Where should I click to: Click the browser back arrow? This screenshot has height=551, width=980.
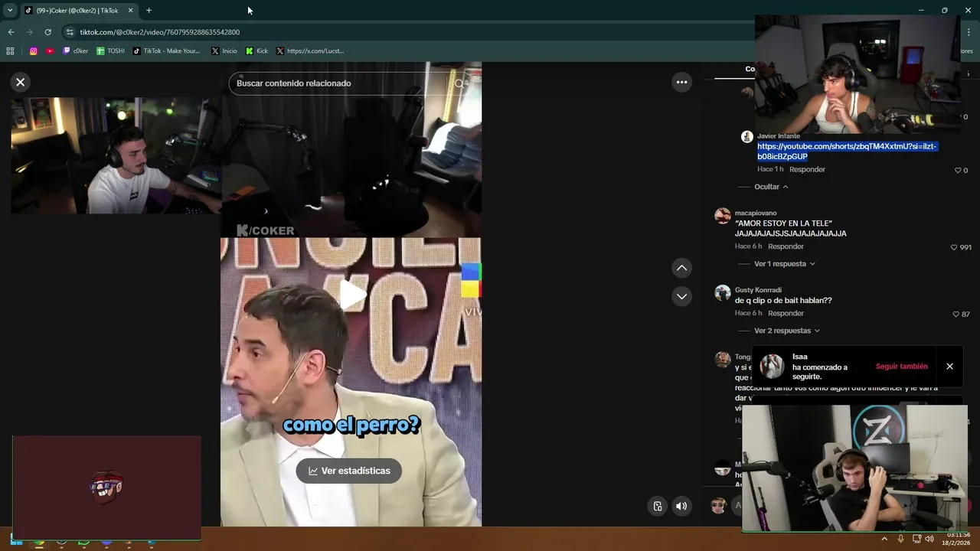click(11, 32)
